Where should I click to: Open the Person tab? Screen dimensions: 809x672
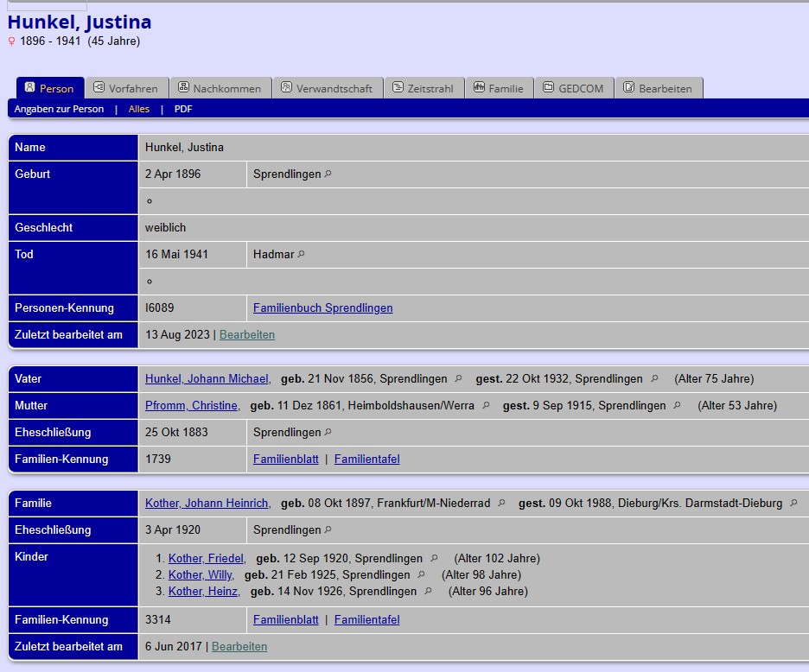coord(49,88)
